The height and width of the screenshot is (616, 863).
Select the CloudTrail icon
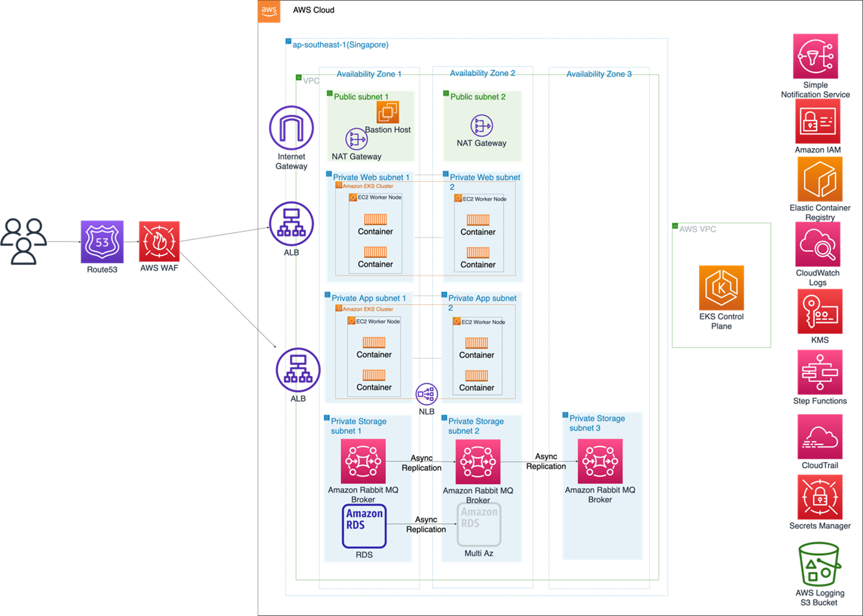[820, 437]
